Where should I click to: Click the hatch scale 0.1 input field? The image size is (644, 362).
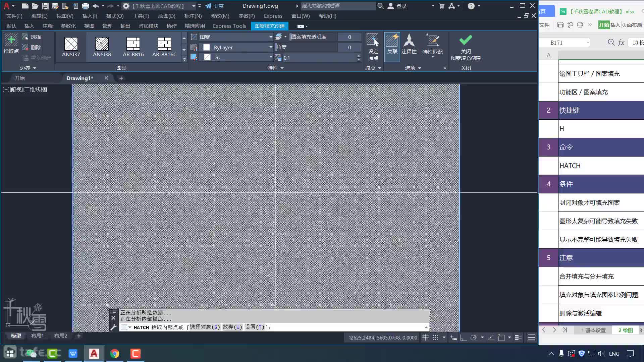coord(319,58)
